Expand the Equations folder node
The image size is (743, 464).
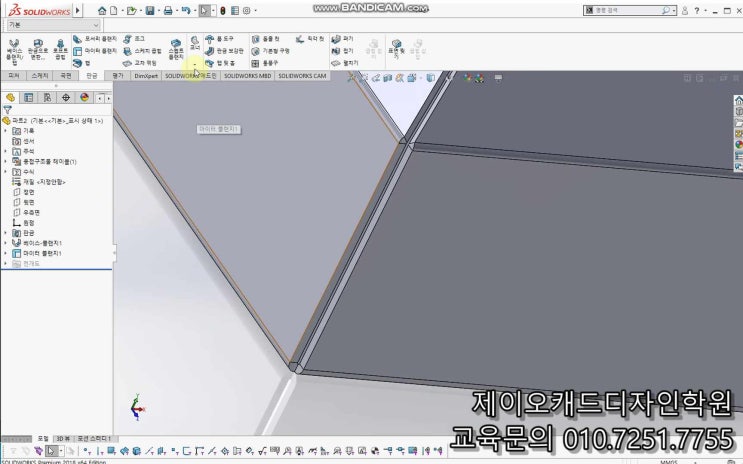(x=5, y=172)
